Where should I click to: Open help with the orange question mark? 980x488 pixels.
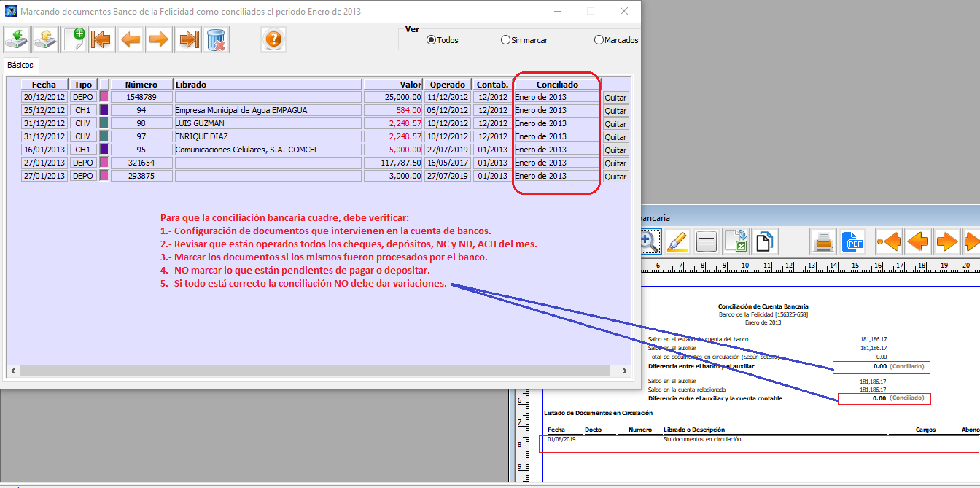[273, 39]
